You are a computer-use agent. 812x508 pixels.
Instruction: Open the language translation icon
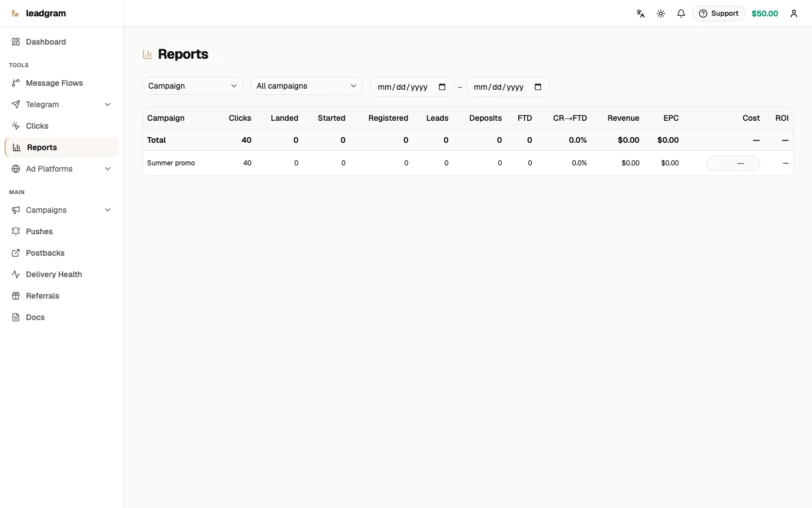click(x=641, y=14)
